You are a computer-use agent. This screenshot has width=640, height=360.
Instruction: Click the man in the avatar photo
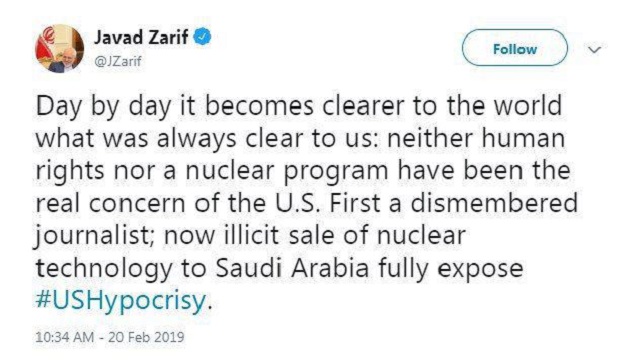[x=64, y=60]
